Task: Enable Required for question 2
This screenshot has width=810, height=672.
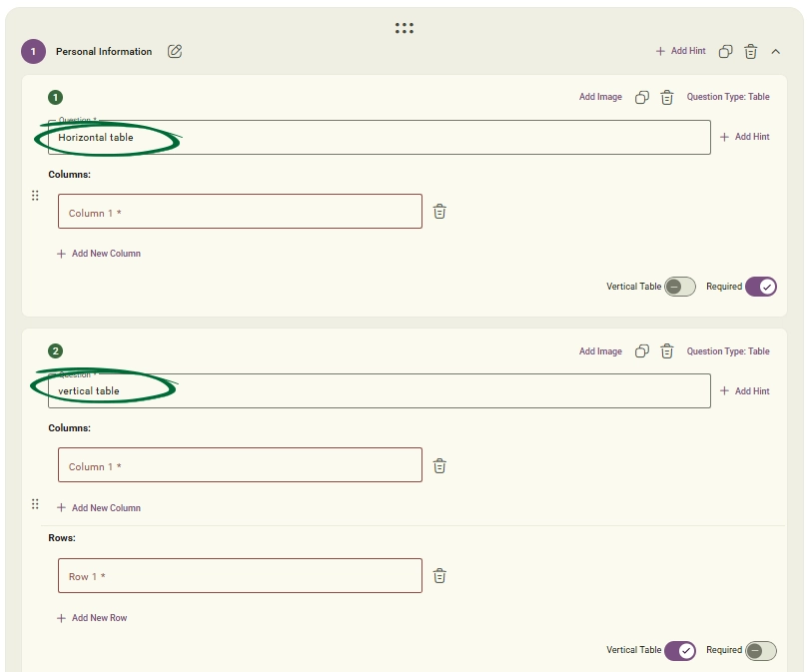Action: [761, 651]
